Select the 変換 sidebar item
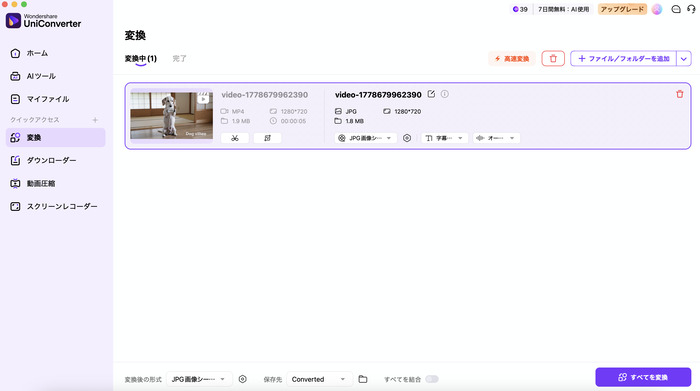Image resolution: width=700 pixels, height=391 pixels. (55, 137)
